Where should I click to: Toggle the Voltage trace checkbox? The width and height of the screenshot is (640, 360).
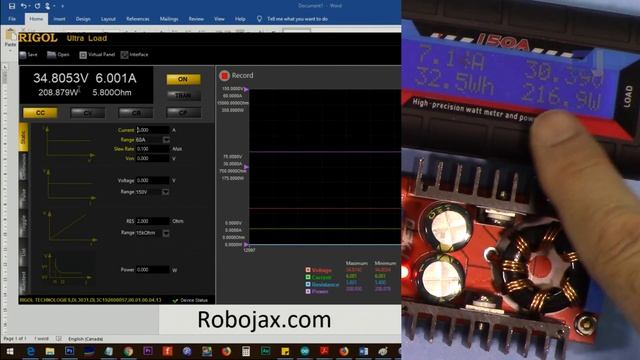[x=308, y=270]
